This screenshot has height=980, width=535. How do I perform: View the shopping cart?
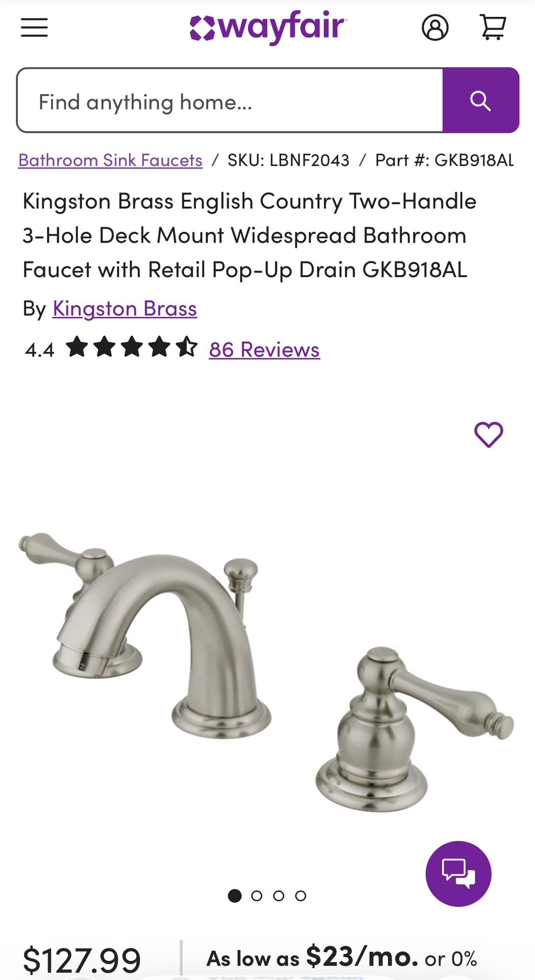tap(493, 27)
